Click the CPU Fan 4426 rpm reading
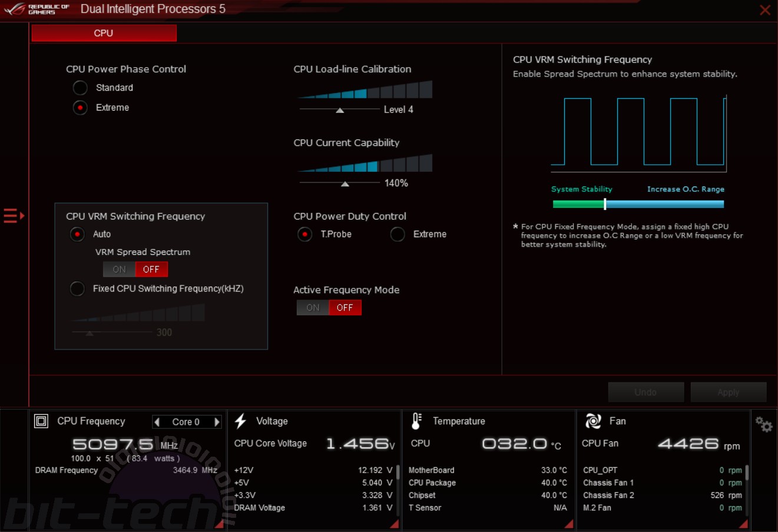The image size is (778, 532). point(698,444)
